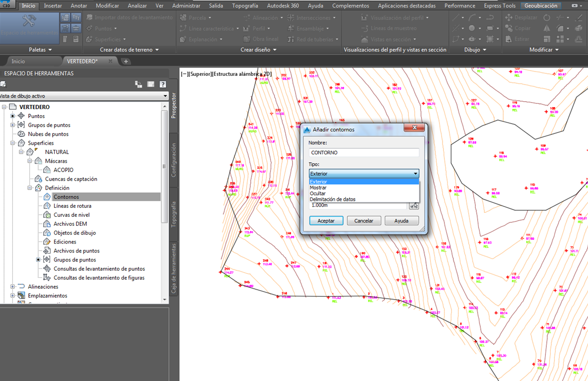Image resolution: width=588 pixels, height=381 pixels.
Task: Click the Nombre field containing CONTORNO
Action: [x=364, y=152]
